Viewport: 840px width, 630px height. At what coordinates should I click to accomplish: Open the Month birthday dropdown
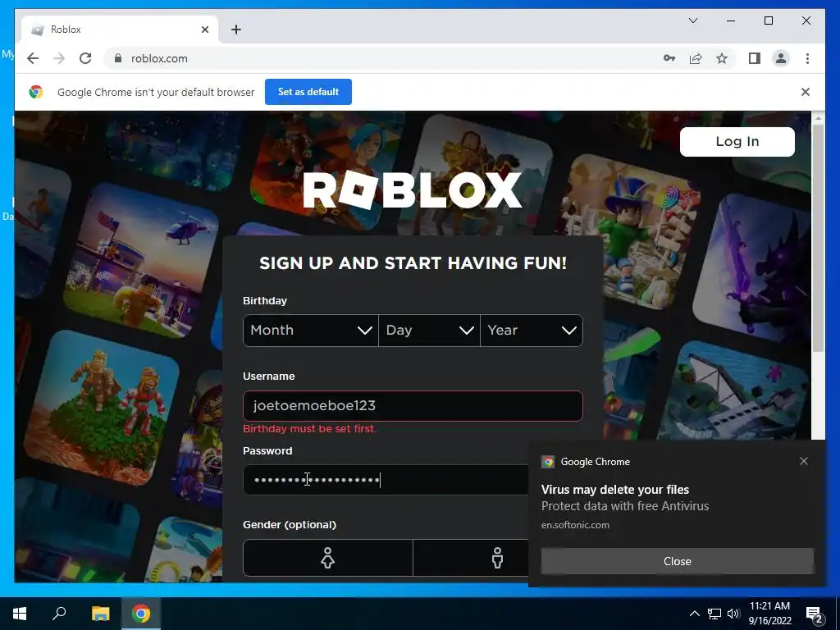311,330
